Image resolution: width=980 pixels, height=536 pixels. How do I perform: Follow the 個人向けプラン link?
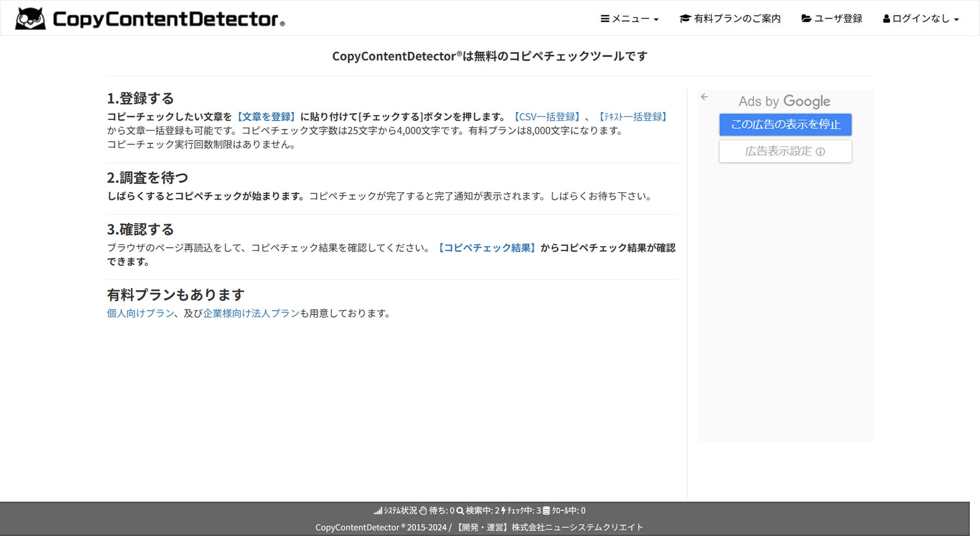(140, 313)
